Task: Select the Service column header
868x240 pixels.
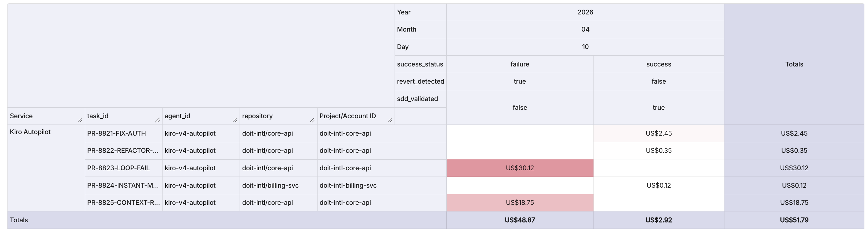Action: [x=46, y=116]
